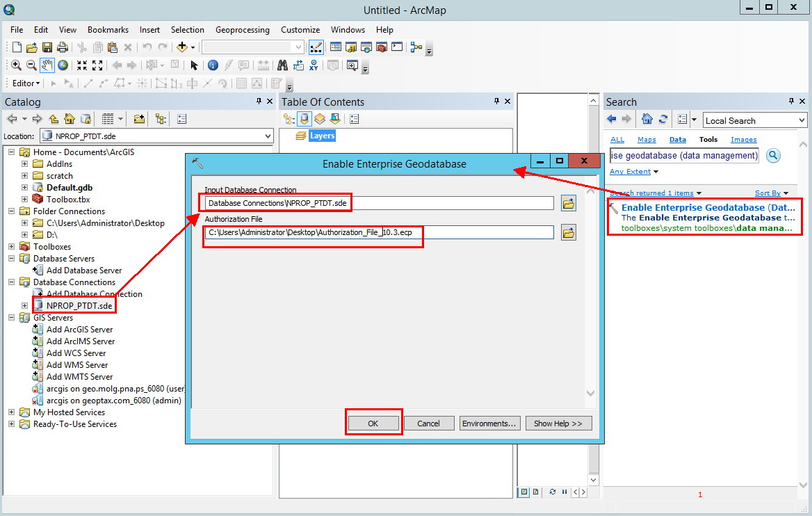
Task: Open the Local Search dropdown
Action: click(802, 120)
